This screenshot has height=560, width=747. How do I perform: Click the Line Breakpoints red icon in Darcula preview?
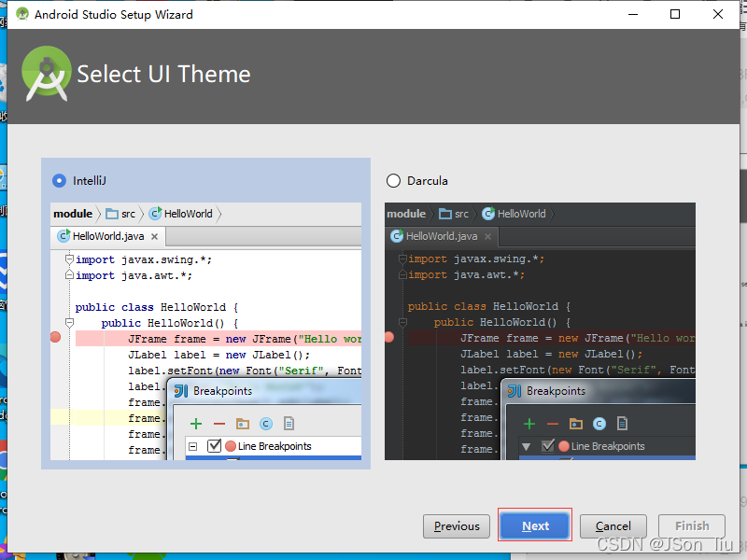tap(564, 446)
